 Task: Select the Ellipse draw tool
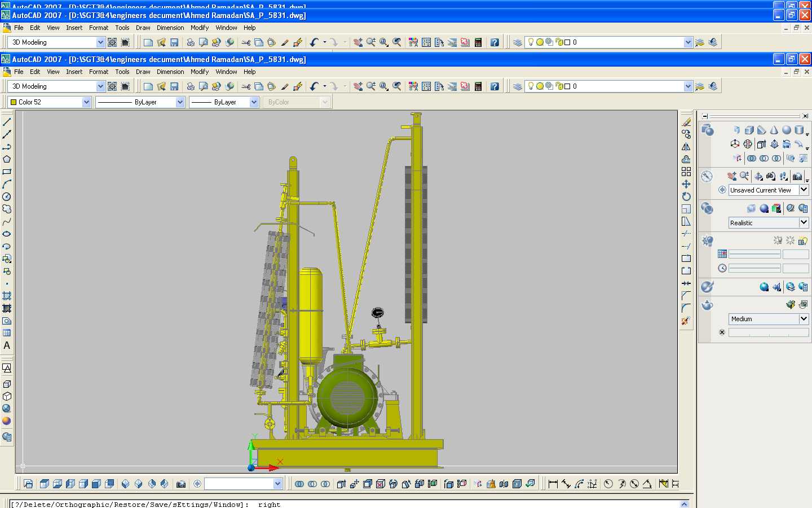(x=7, y=234)
